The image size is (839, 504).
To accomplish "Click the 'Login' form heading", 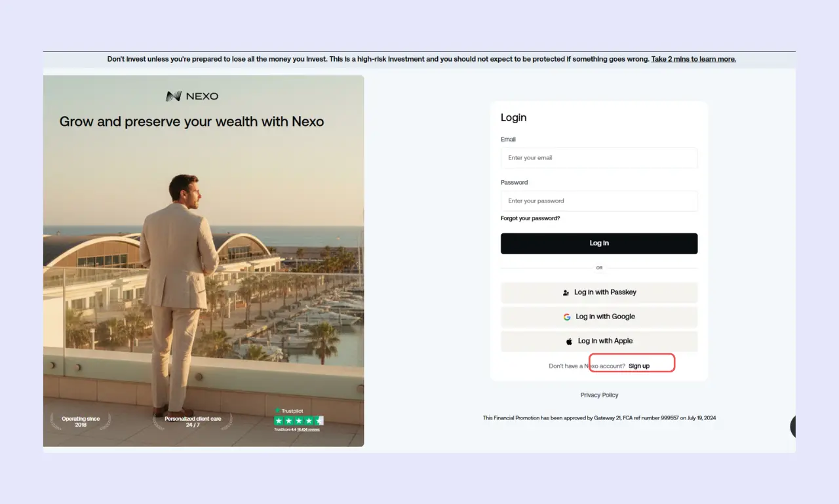I will pos(514,118).
